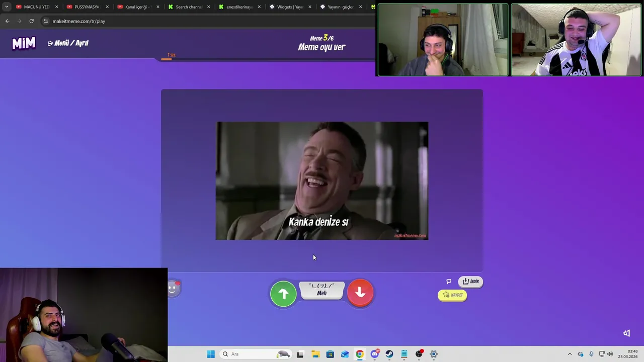Screen dimensions: 644x362
Task: Click the İNDİR download button
Action: pyautogui.click(x=470, y=282)
